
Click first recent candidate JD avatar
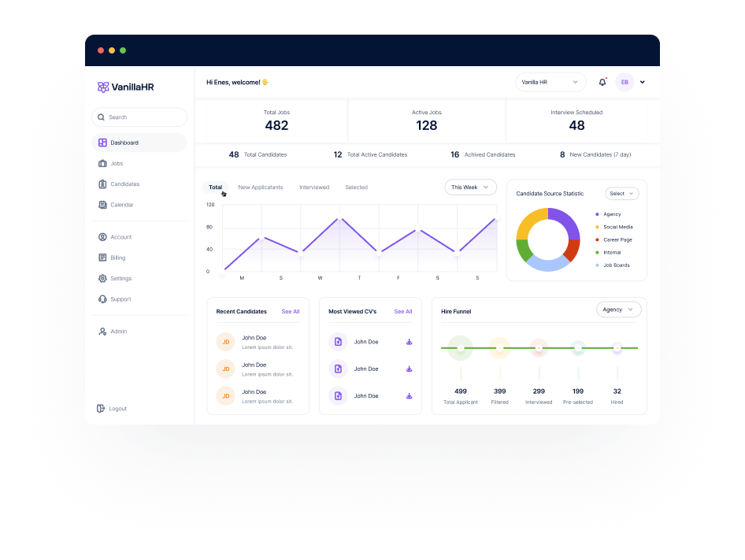226,342
